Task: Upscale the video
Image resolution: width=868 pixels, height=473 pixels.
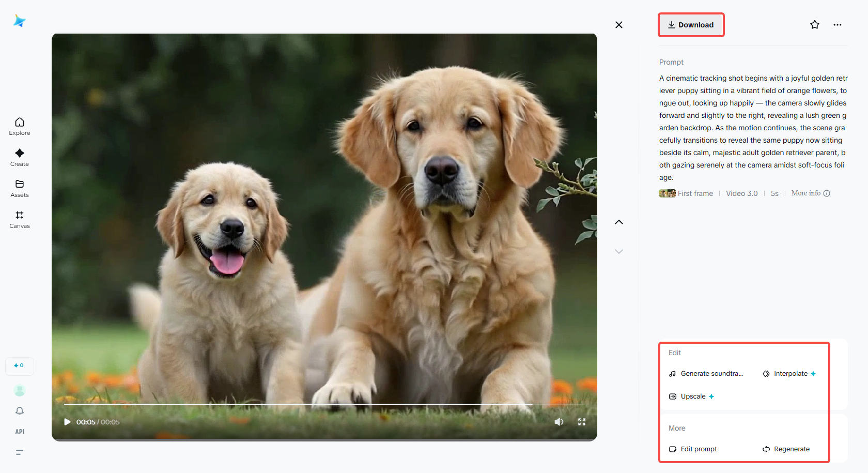Action: click(692, 396)
